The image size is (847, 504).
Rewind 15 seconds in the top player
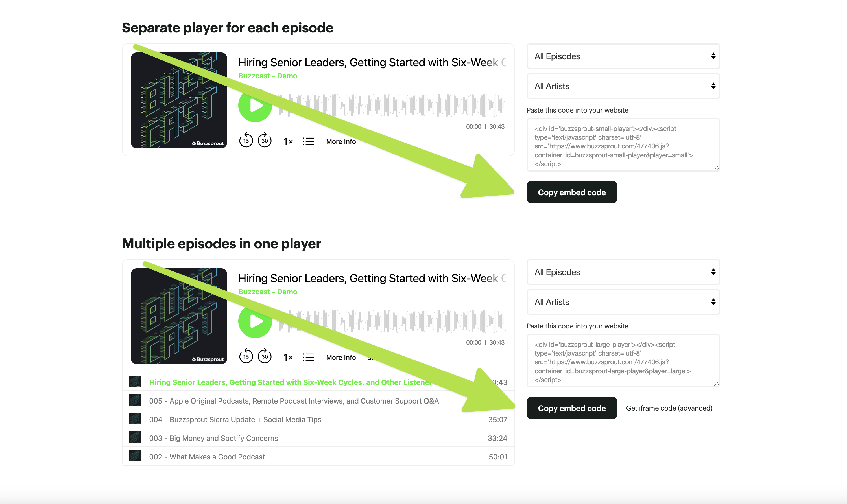246,140
